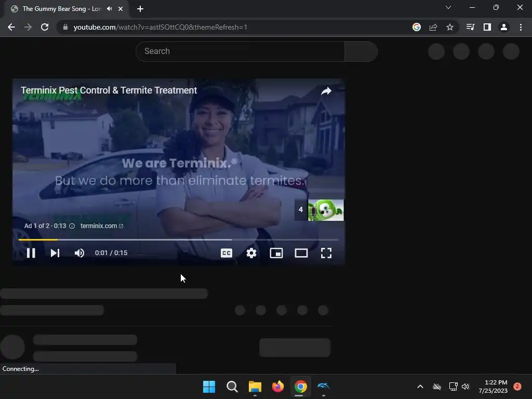Screen dimensions: 532x399
Task: Share this page from the address bar
Action: pyautogui.click(x=433, y=27)
